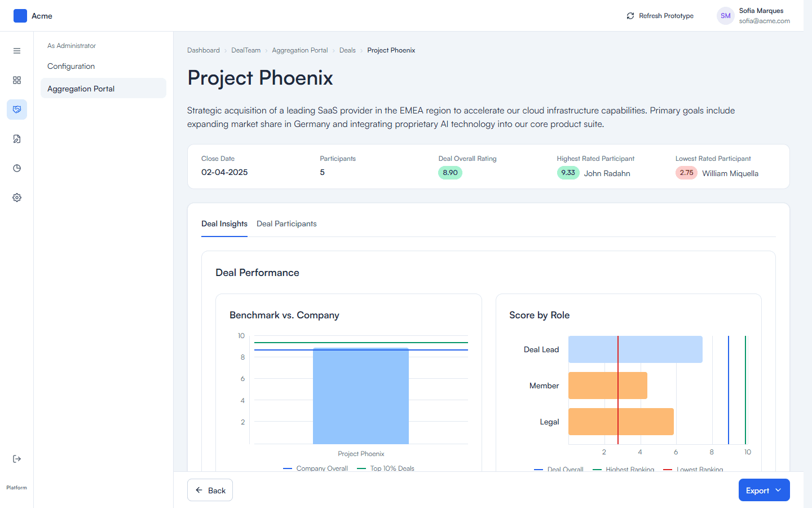Click the blue Project Phoenix chart bar
Screen dimensions: 812x508
361,396
